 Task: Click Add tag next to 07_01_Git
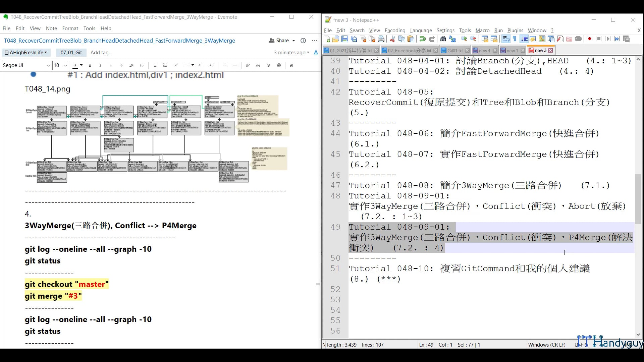click(101, 52)
